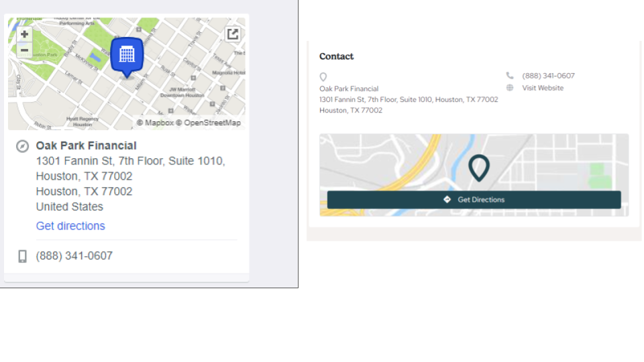Click Oak Park Financial text under Contact
Screen dimensions: 644x362
pyautogui.click(x=349, y=88)
